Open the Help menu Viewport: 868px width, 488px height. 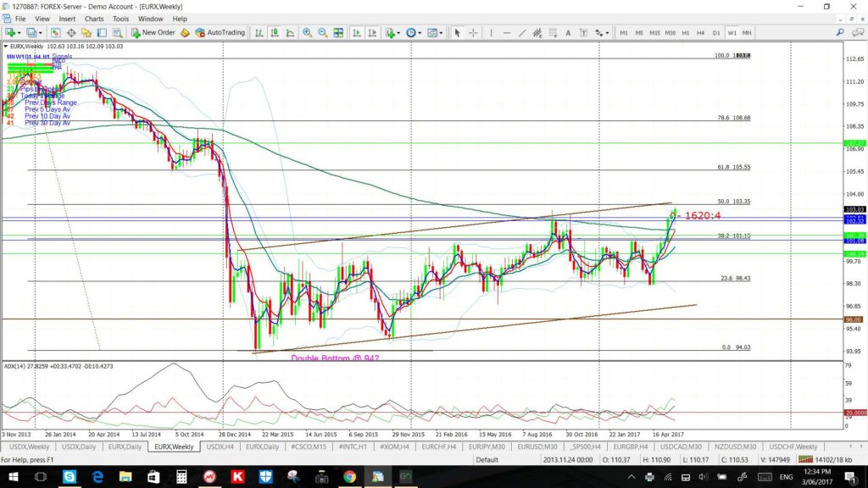point(180,19)
